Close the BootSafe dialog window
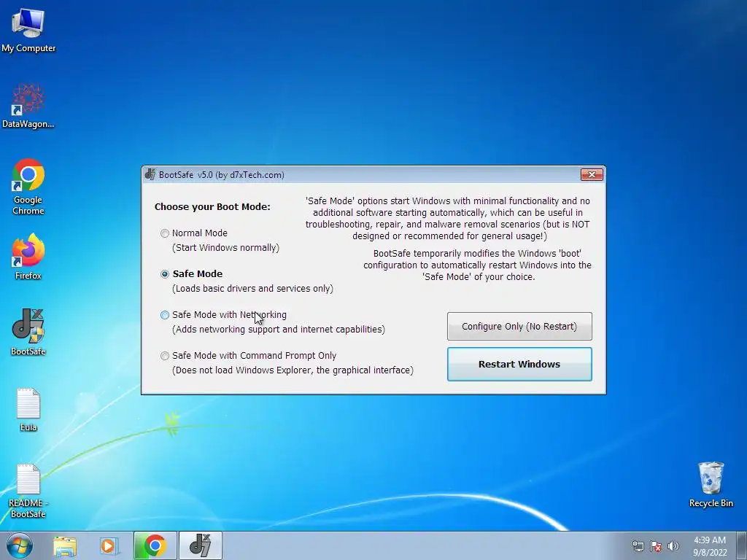Viewport: 747px width, 560px height. (592, 175)
